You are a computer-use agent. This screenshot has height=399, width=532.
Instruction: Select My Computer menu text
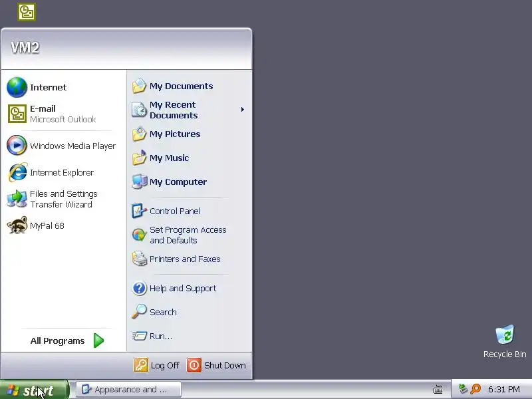(x=178, y=182)
